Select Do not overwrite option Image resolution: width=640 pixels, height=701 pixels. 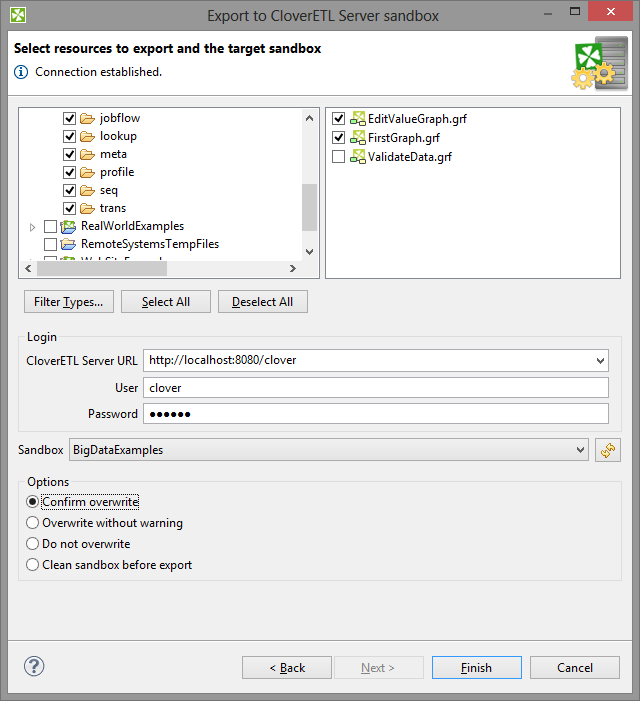coord(32,544)
